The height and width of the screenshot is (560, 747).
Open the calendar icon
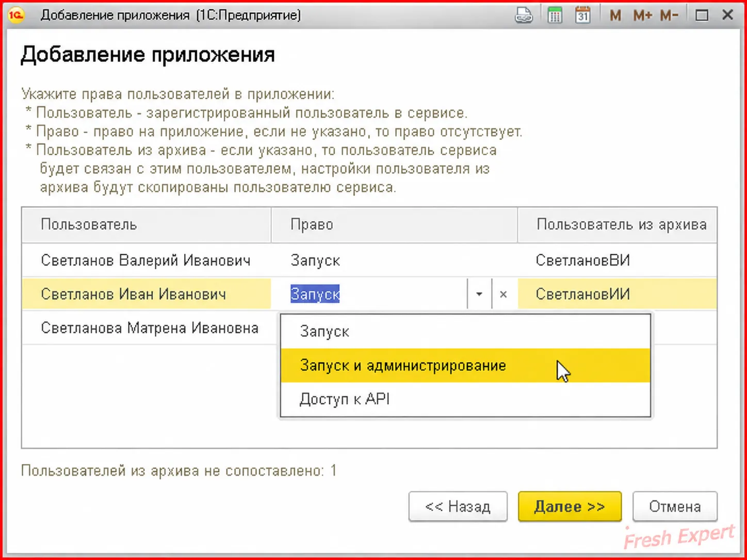[x=583, y=15]
